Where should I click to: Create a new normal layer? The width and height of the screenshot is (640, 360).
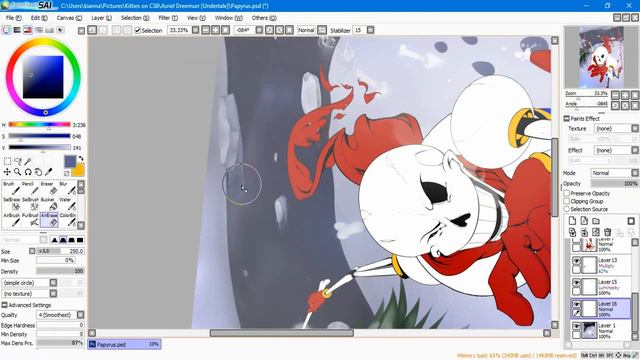point(572,221)
